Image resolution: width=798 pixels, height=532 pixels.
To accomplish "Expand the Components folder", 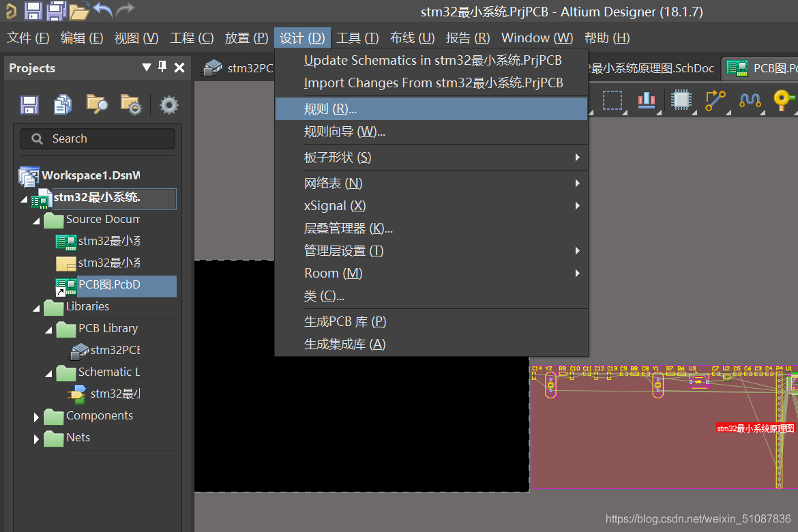I will [36, 417].
